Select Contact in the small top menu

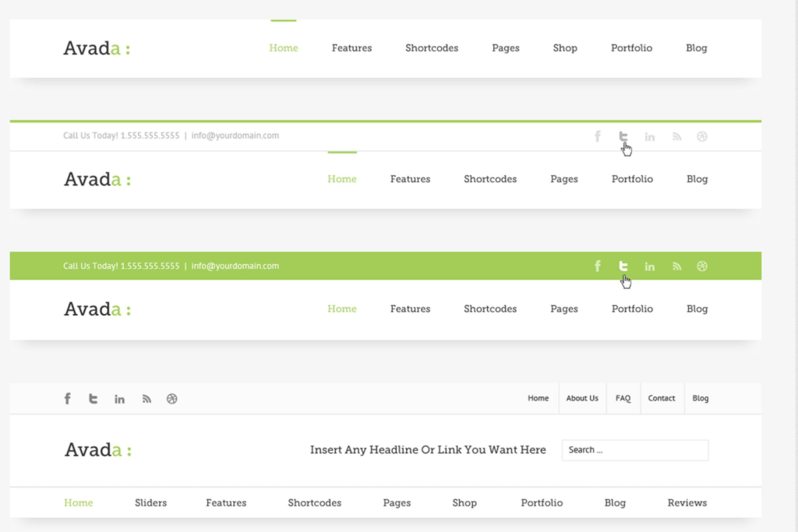[x=661, y=398]
